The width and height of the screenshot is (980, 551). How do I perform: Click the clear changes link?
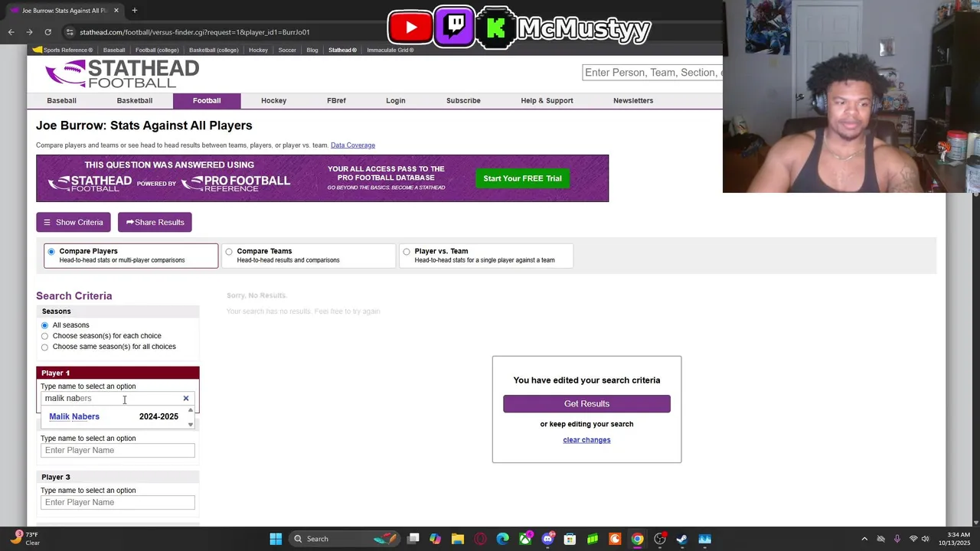[586, 440]
